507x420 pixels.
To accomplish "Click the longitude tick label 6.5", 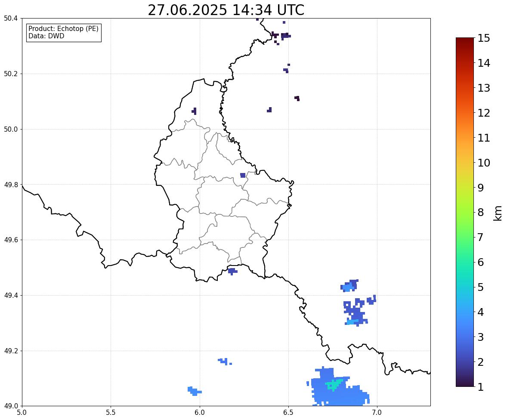I will coord(288,413).
